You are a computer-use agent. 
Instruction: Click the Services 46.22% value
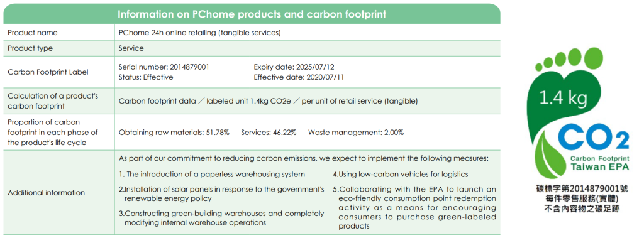[269, 133]
